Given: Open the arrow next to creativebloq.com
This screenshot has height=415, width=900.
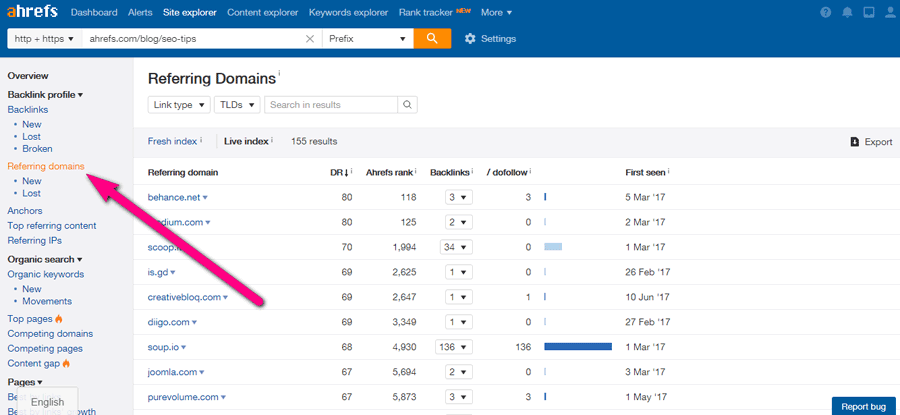Looking at the screenshot, I should pos(226,297).
